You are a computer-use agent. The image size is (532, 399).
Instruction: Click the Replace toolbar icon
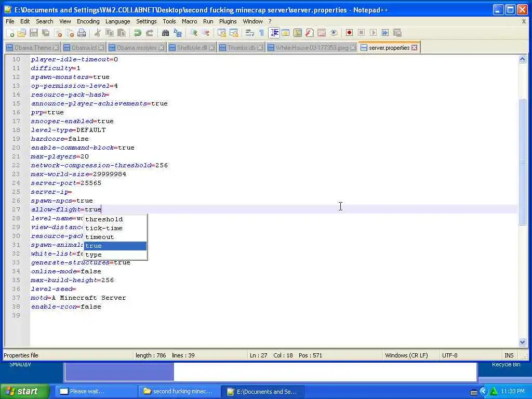[178, 33]
